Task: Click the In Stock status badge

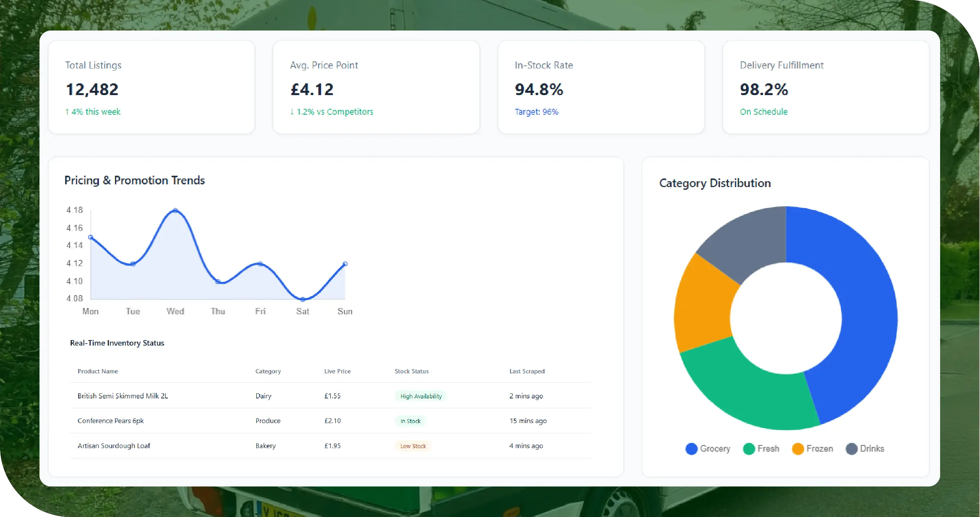Action: pos(410,421)
